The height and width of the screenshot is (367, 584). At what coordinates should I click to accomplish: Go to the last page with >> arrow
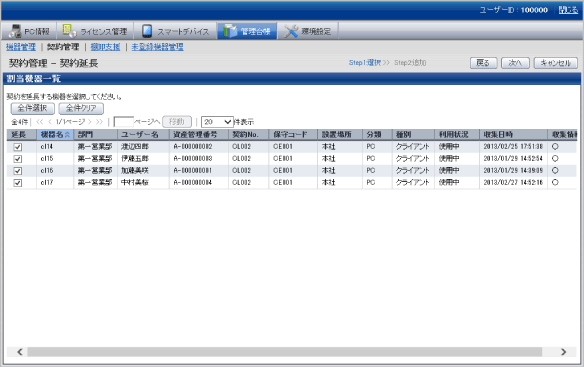[x=99, y=122]
